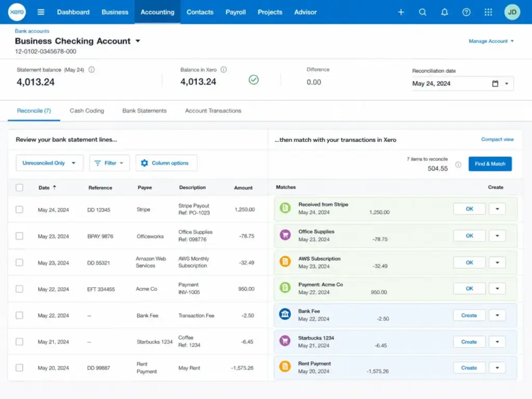This screenshot has height=399, width=532.
Task: Tick checkbox for Officeworks BPAY 9876 row
Action: (19, 236)
